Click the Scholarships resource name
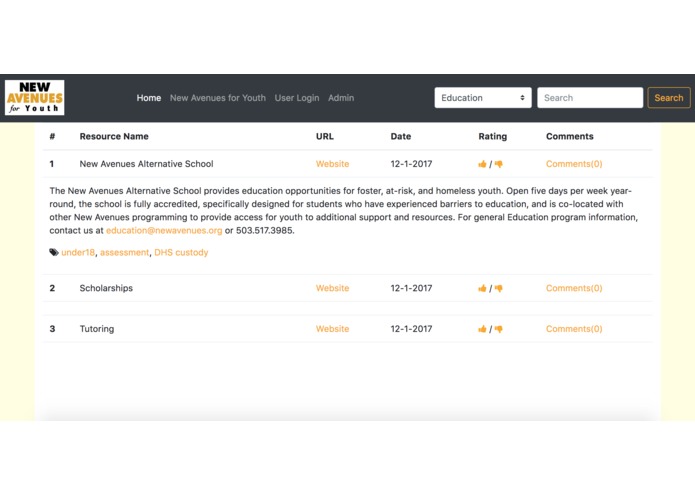695x494 pixels. pos(106,288)
